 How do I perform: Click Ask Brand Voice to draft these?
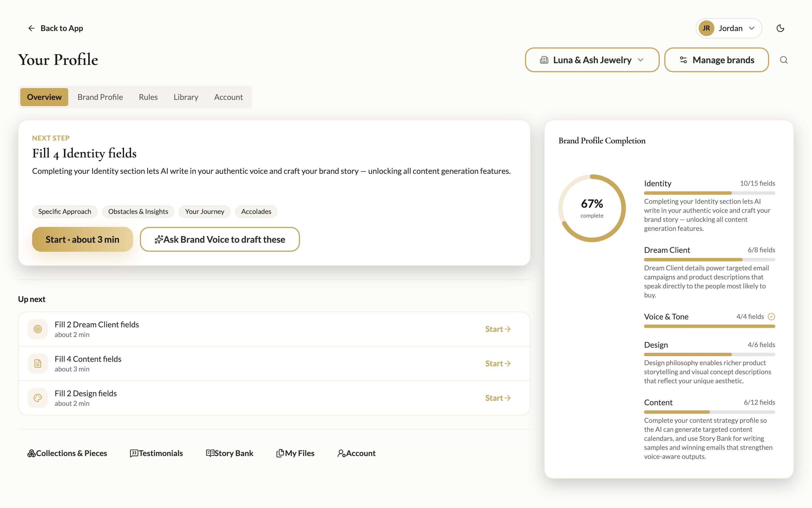(x=219, y=239)
